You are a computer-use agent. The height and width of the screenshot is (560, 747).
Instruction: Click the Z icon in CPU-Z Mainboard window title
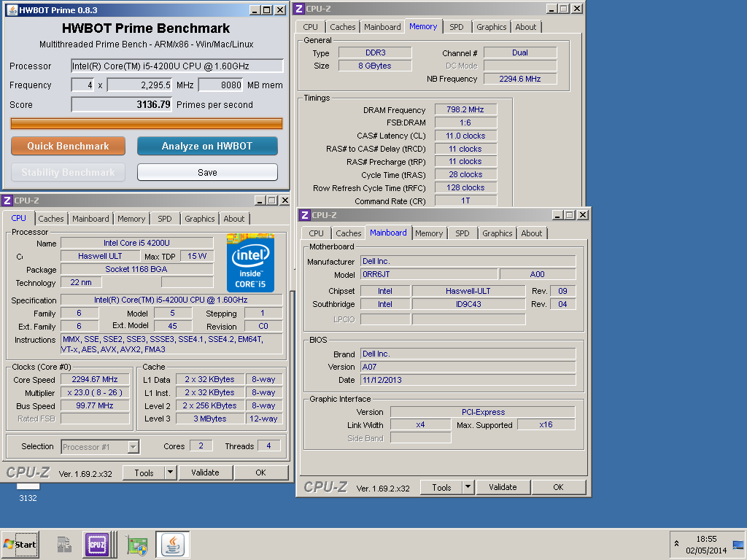coord(305,215)
